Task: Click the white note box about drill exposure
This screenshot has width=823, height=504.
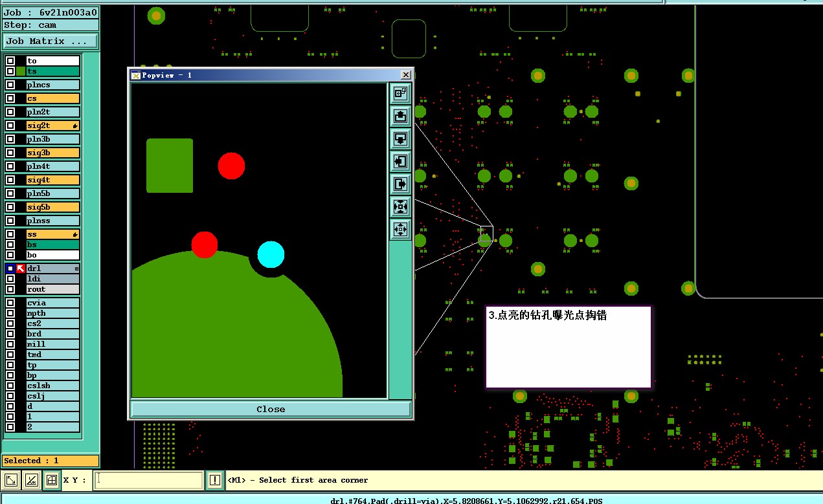Action: click(569, 347)
